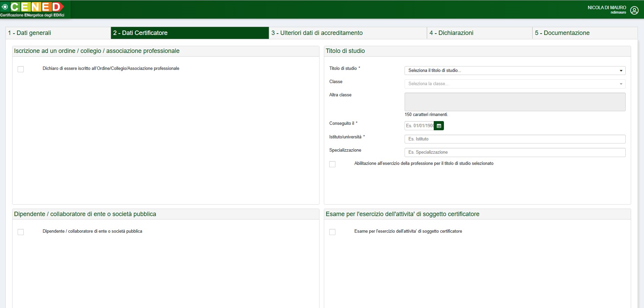Open 4 - Dichiarazioni tab

[x=480, y=33]
